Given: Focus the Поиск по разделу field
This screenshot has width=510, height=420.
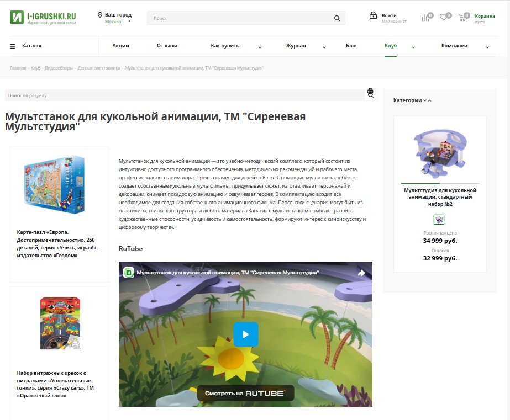Looking at the screenshot, I should click(185, 95).
